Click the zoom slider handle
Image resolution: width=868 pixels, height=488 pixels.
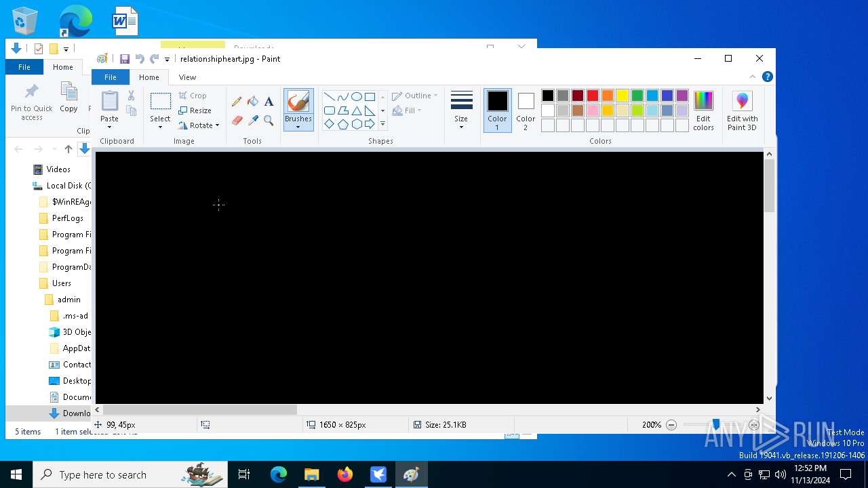pyautogui.click(x=715, y=425)
